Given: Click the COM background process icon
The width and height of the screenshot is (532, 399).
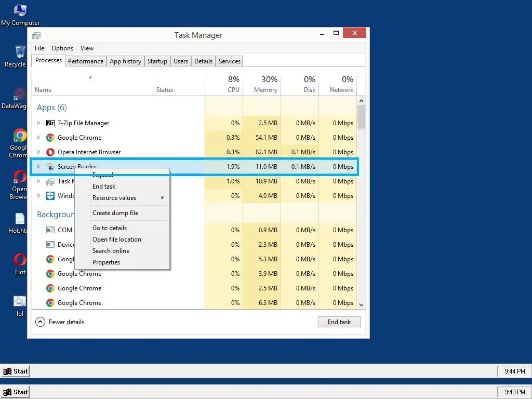Looking at the screenshot, I should [50, 230].
